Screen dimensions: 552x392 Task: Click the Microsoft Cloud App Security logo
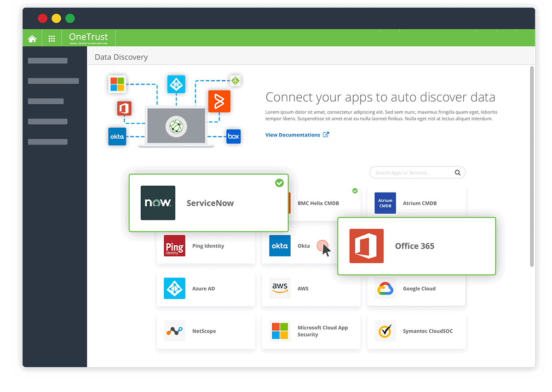pos(280,331)
